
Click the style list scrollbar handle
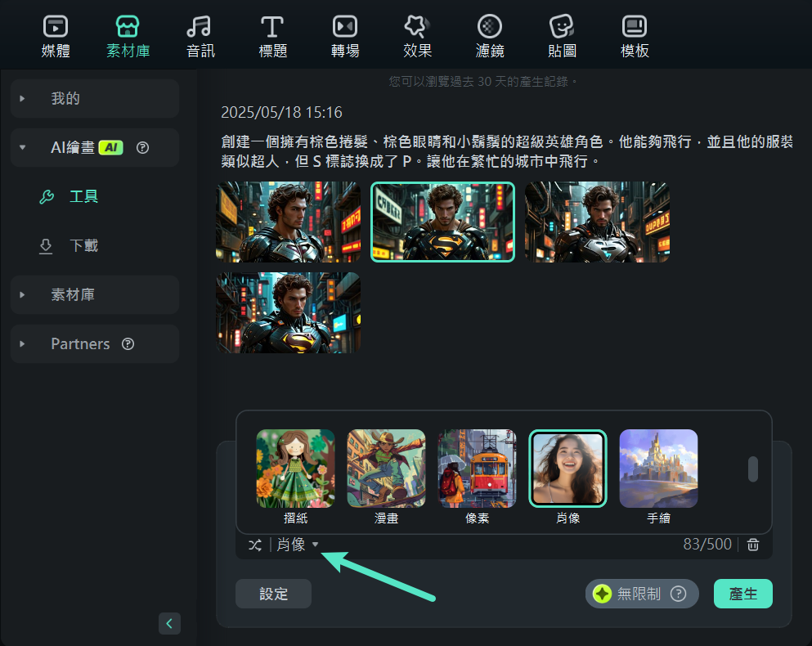tap(753, 469)
